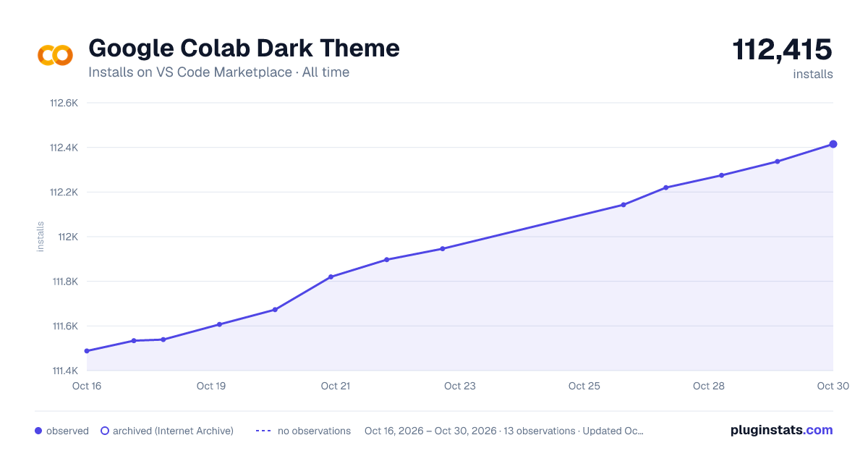
Task: Click the 'no observations' dashed legend marker
Action: pyautogui.click(x=263, y=431)
